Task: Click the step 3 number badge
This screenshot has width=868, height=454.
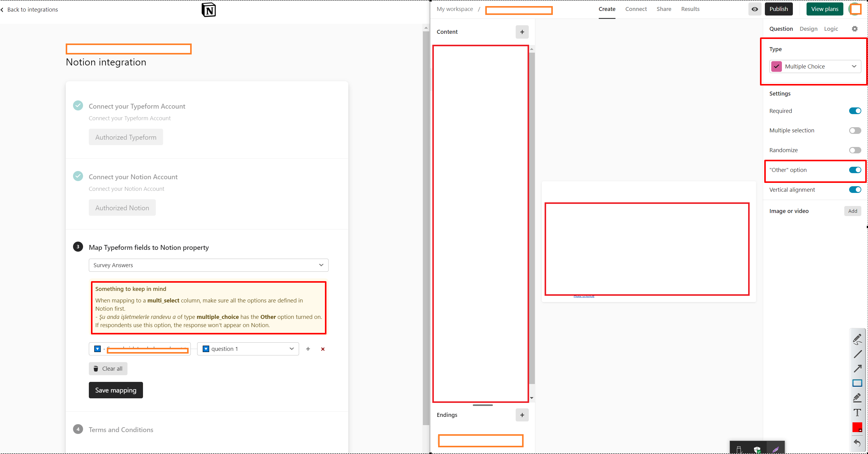Action: pos(78,247)
